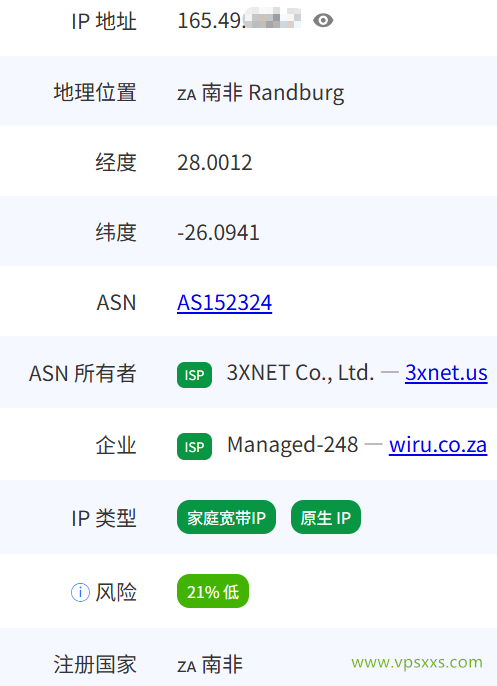Click the 经度 row label

point(116,163)
